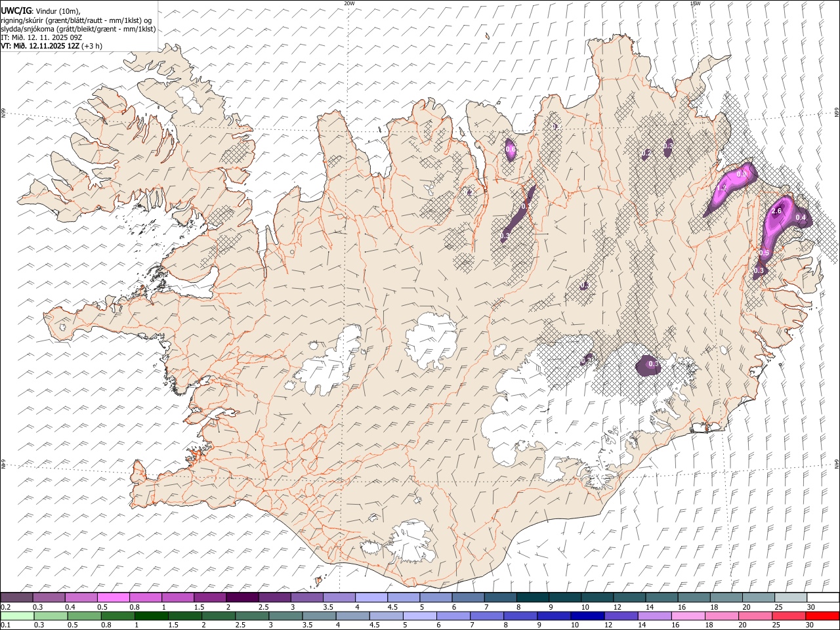Click the 0.2 dark mauve swatch in upper legend
The image size is (840, 630).
coord(16,597)
